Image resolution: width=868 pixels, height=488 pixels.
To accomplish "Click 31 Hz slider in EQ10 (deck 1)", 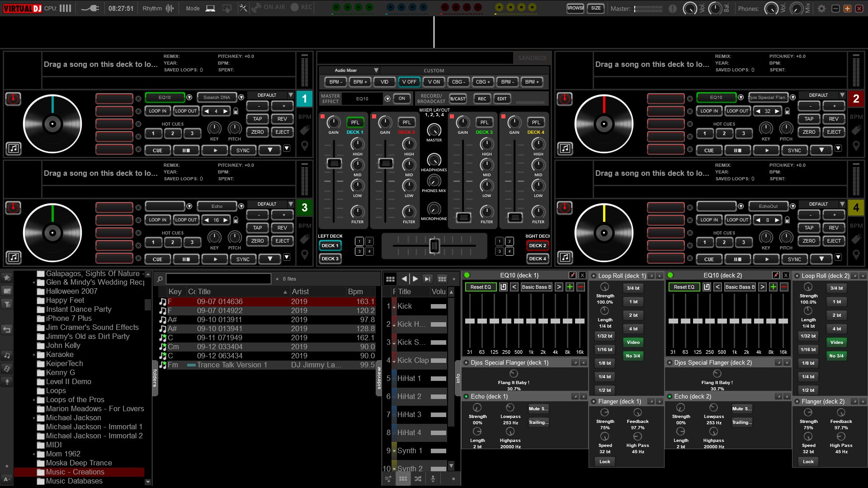I will coord(470,321).
